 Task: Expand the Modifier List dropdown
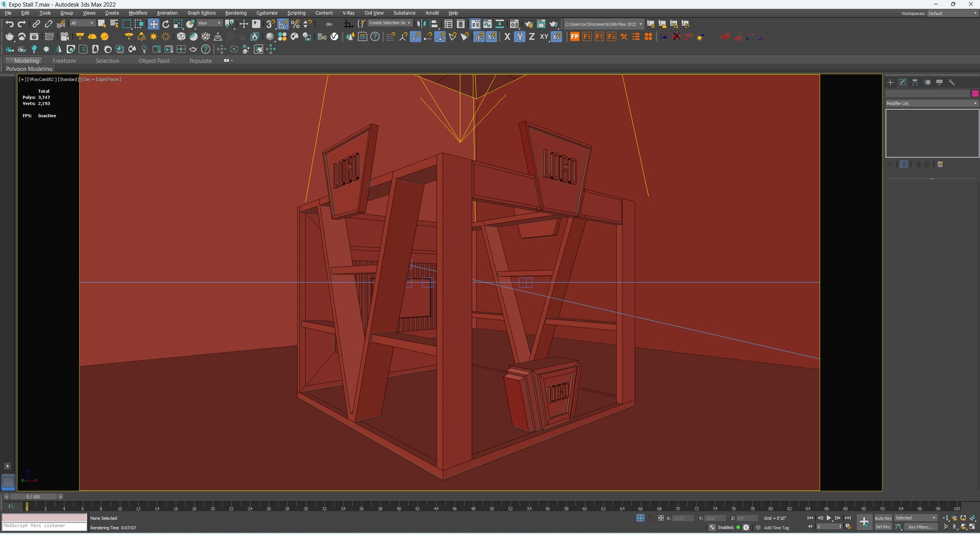(932, 104)
